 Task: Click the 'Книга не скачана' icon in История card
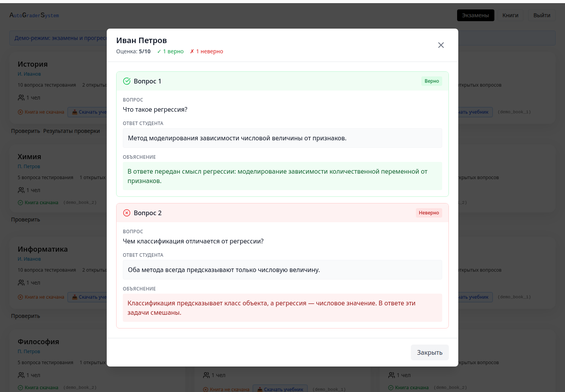[20, 112]
